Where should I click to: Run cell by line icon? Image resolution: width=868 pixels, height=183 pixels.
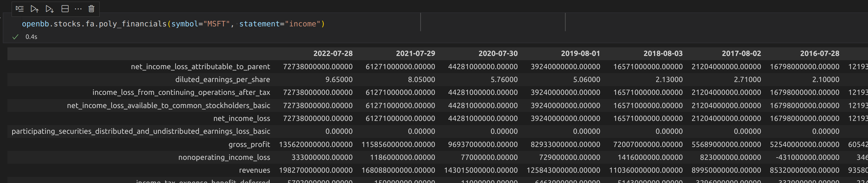click(20, 9)
